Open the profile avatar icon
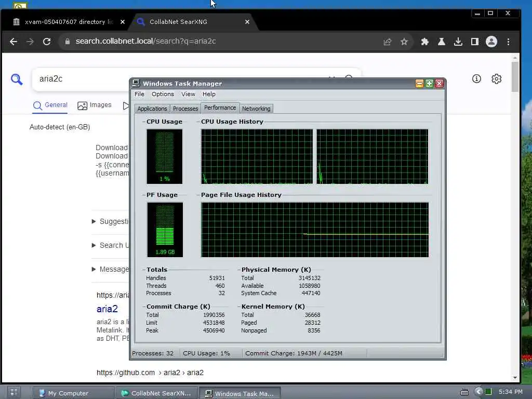This screenshot has width=532, height=399. pos(491,42)
